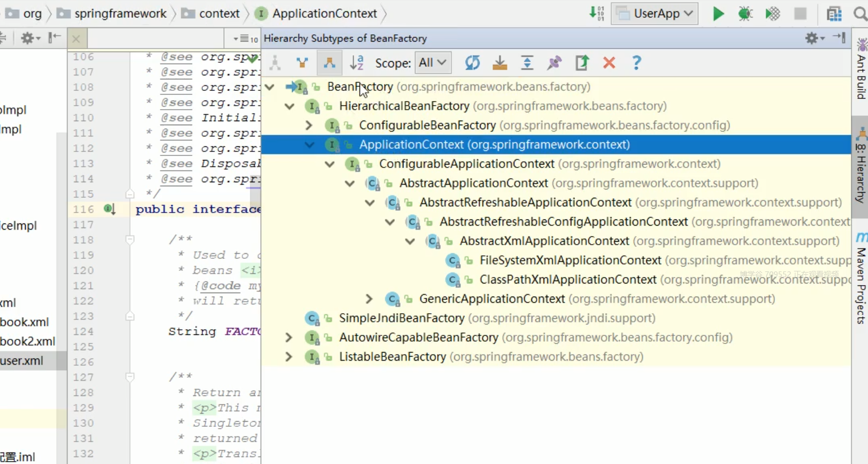Viewport: 868px width, 464px height.
Task: Expand the AutowireCapableBeanFactory node
Action: click(x=289, y=338)
